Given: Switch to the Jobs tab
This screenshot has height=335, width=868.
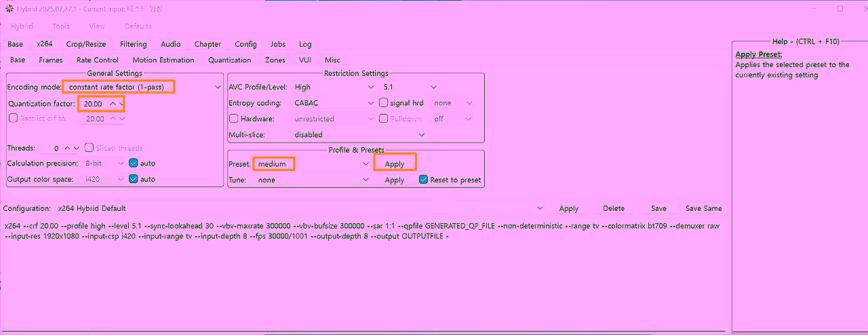Looking at the screenshot, I should (278, 44).
